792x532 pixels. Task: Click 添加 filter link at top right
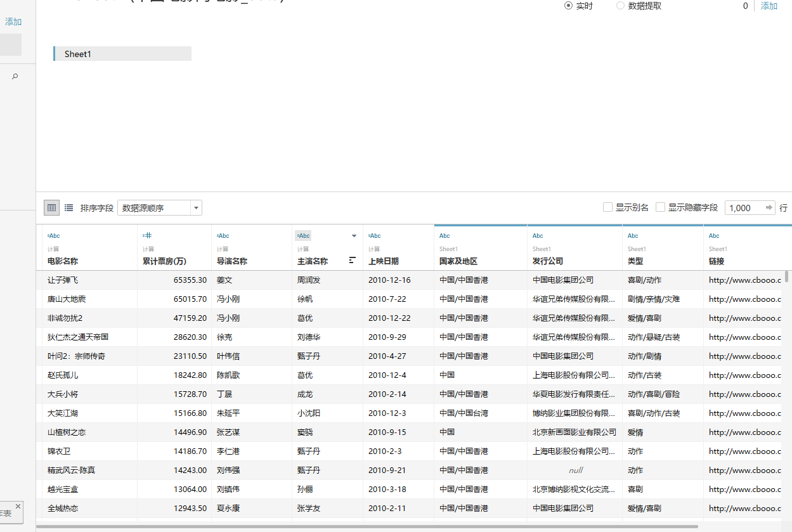[769, 6]
